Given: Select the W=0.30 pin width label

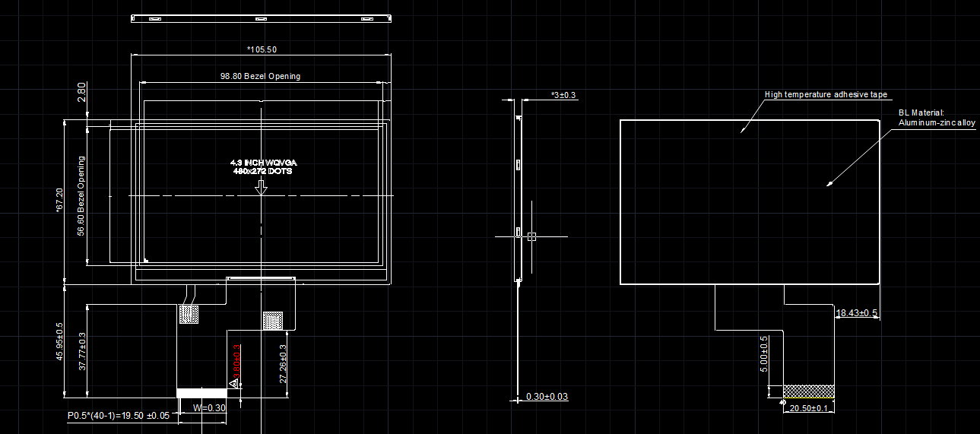Looking at the screenshot, I should pos(210,407).
